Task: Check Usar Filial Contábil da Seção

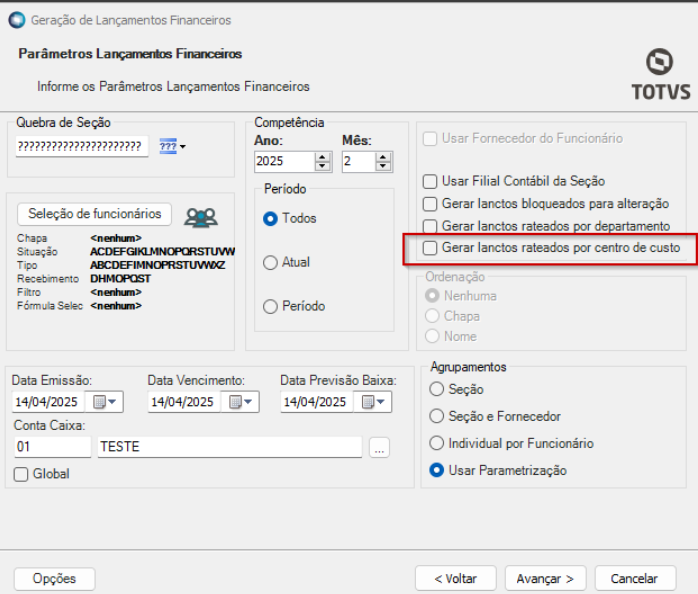Action: [x=431, y=181]
